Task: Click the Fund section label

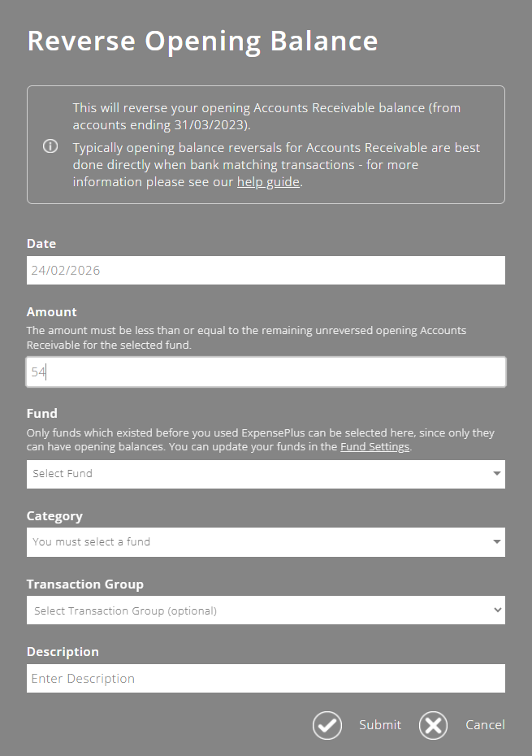Action: (x=41, y=413)
